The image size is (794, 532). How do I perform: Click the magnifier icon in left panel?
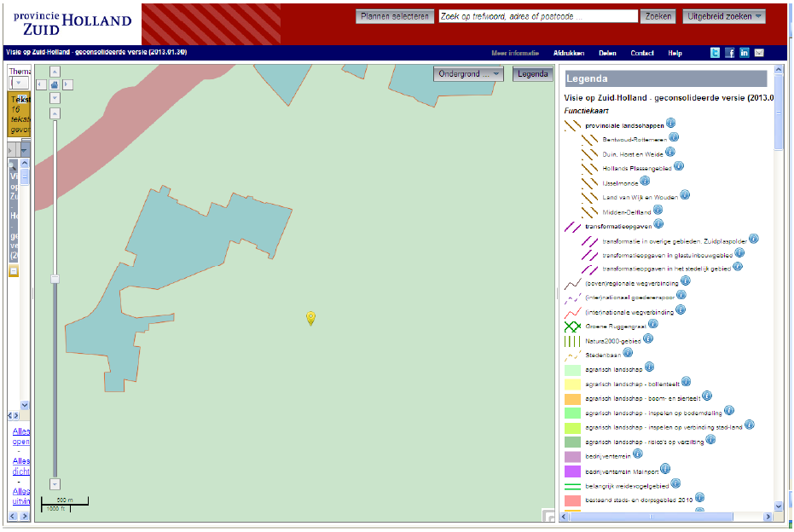[x=13, y=165]
